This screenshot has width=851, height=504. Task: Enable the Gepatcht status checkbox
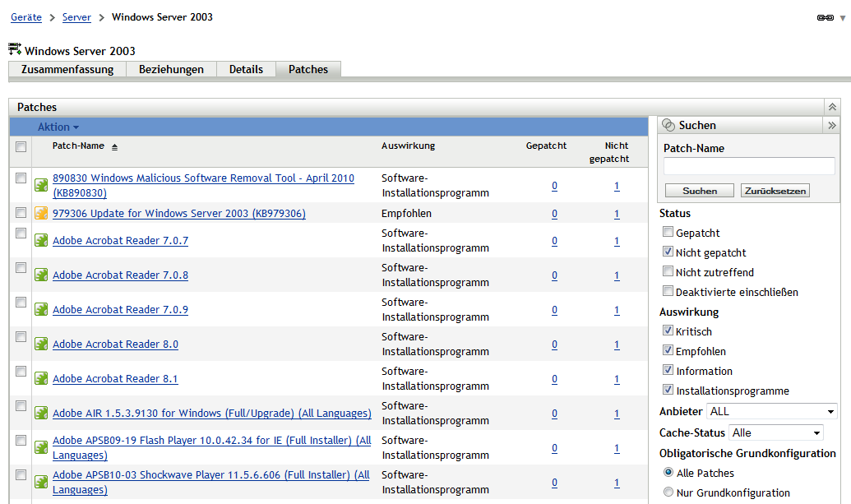[669, 232]
